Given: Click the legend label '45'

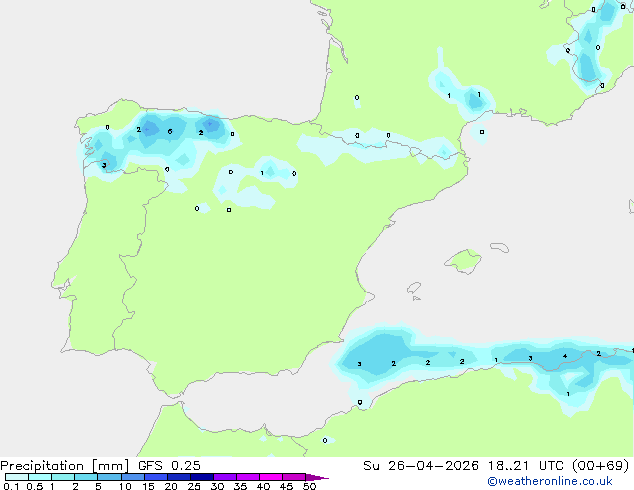Looking at the screenshot, I should [286, 486].
